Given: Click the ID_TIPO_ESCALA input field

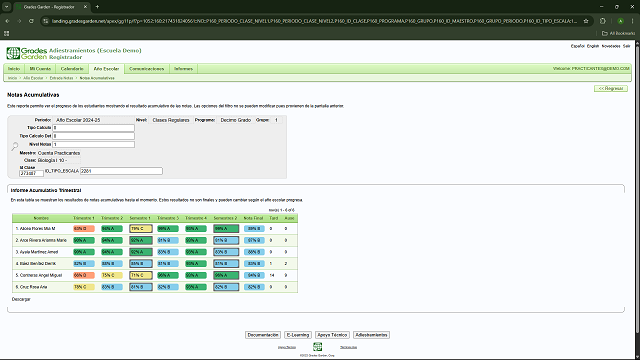Looking at the screenshot, I should (121, 171).
